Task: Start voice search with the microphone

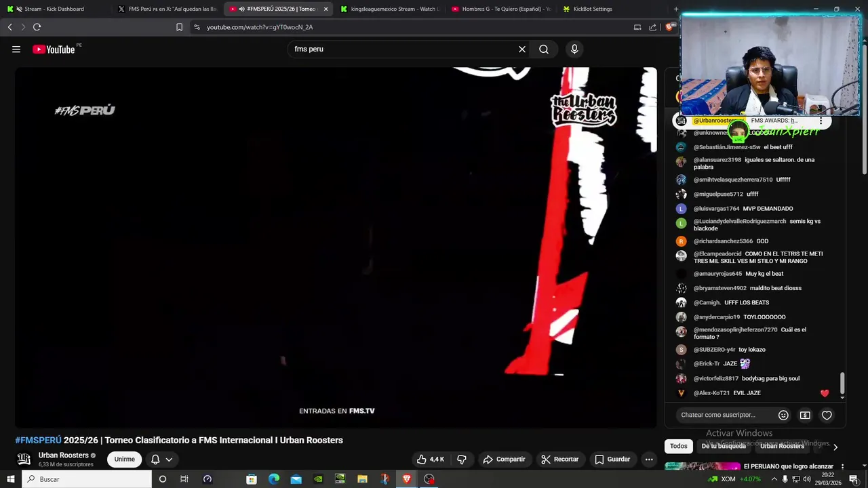Action: tap(574, 49)
